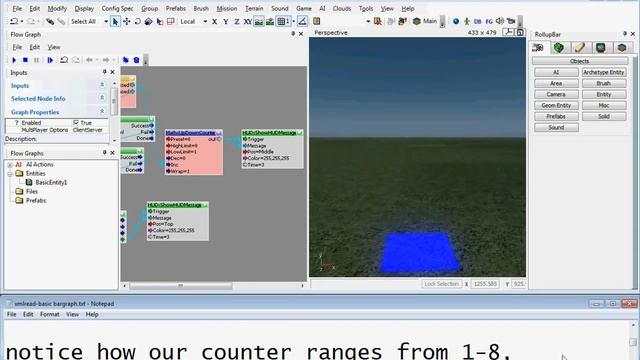This screenshot has height=360, width=640.
Task: Open the Main layer selector
Action: [425, 21]
